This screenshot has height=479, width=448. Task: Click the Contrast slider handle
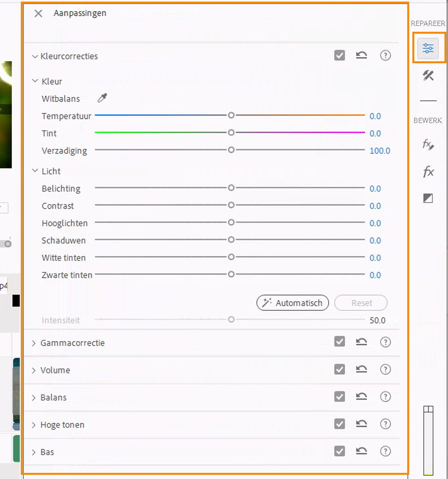pos(231,205)
